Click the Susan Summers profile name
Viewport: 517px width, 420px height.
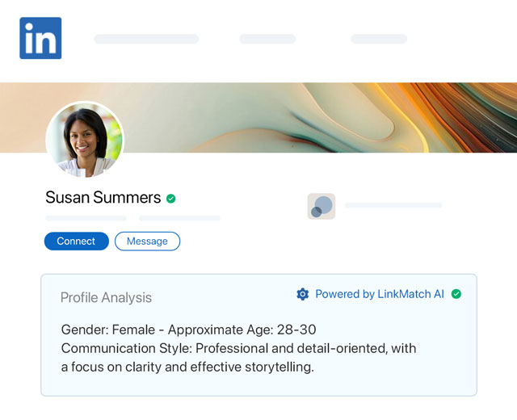103,198
